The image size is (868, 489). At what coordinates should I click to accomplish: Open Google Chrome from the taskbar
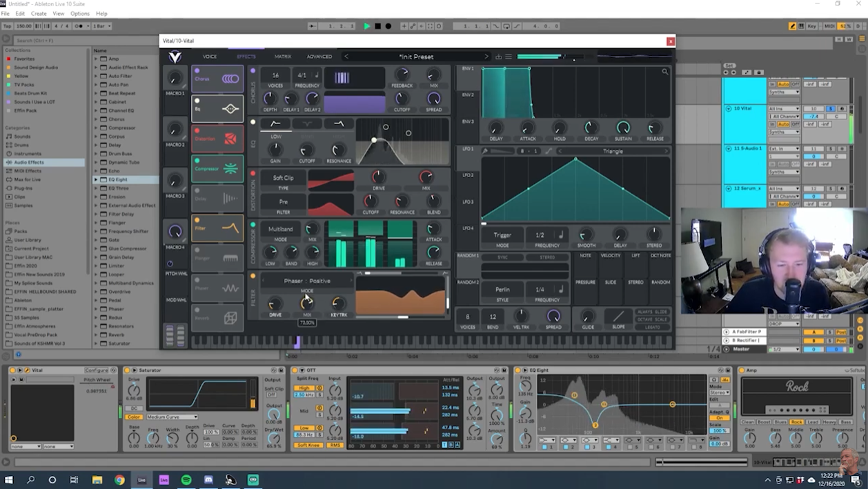click(119, 480)
